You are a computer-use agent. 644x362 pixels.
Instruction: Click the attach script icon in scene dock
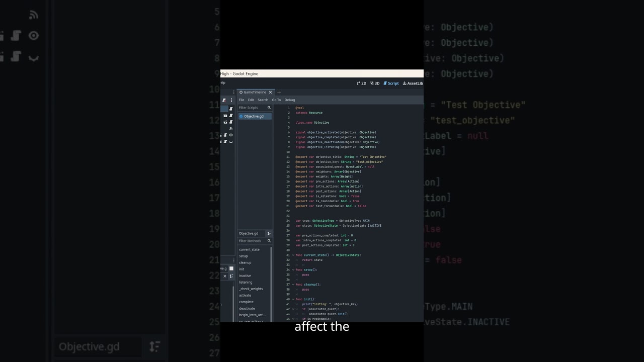(224, 100)
